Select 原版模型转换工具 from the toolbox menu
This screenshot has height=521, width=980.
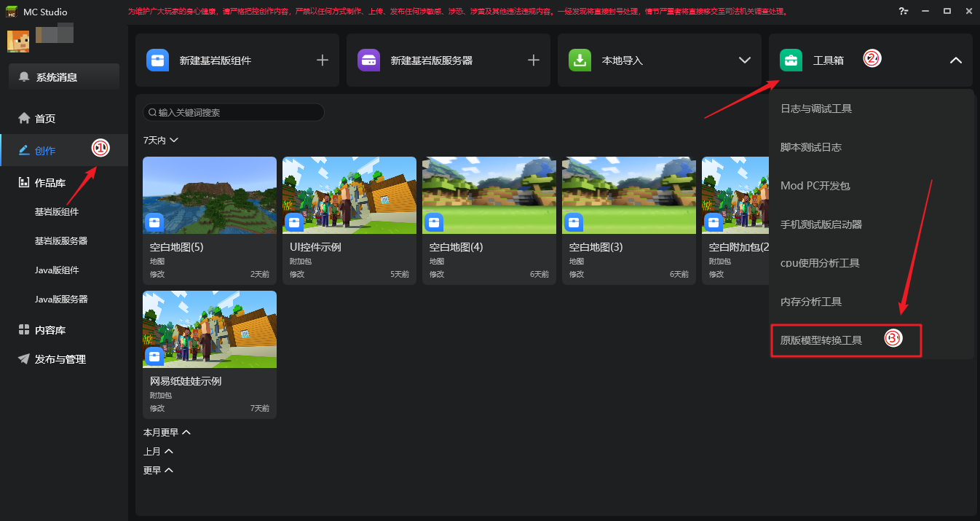(821, 340)
